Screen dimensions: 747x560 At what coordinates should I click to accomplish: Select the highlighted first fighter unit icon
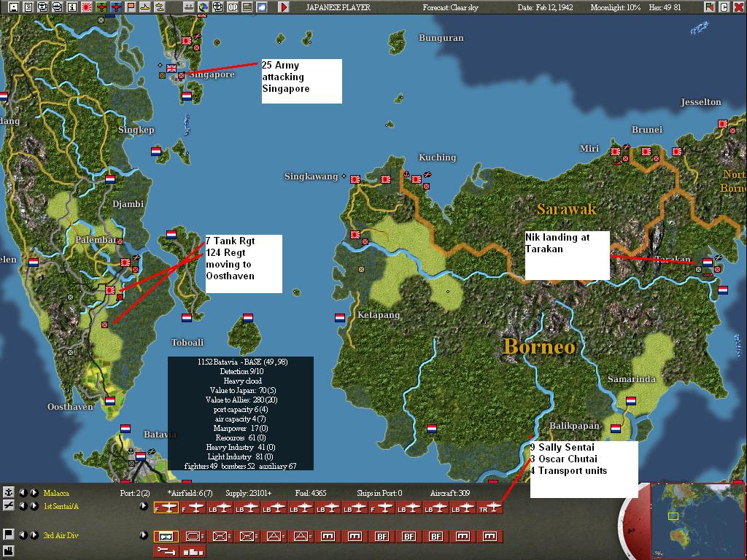point(166,508)
